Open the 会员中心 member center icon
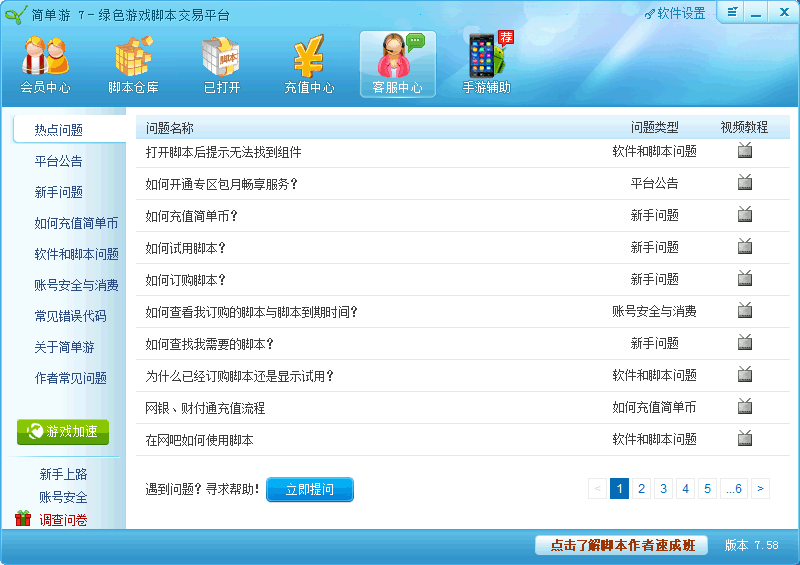The image size is (800, 565). point(45,64)
